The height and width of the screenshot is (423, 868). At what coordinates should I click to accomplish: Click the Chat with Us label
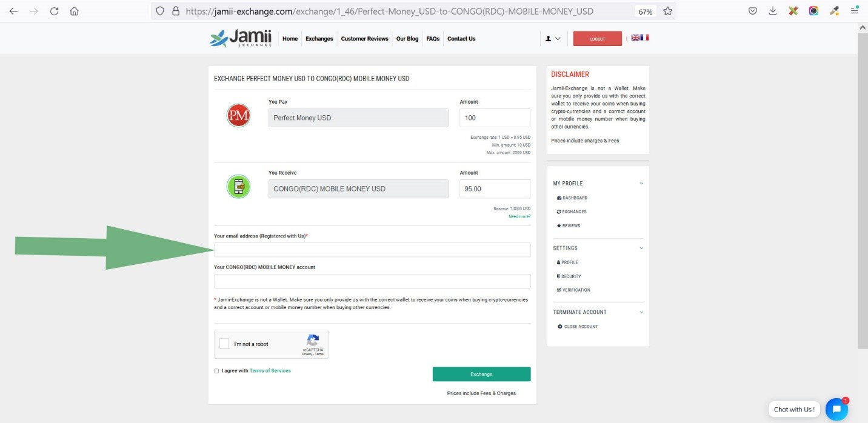[794, 410]
